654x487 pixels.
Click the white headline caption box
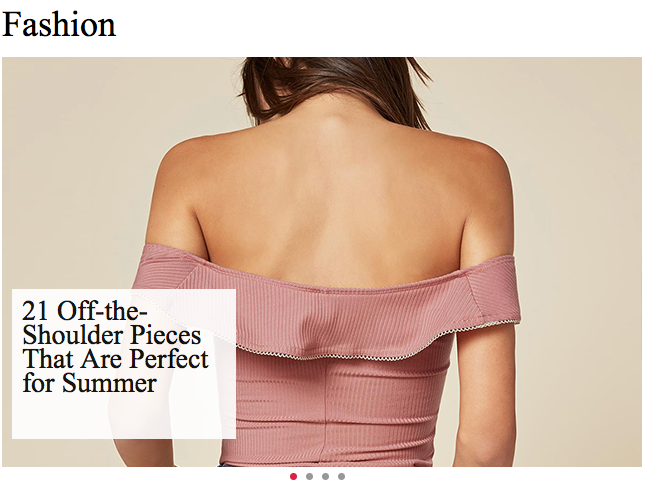(x=124, y=364)
